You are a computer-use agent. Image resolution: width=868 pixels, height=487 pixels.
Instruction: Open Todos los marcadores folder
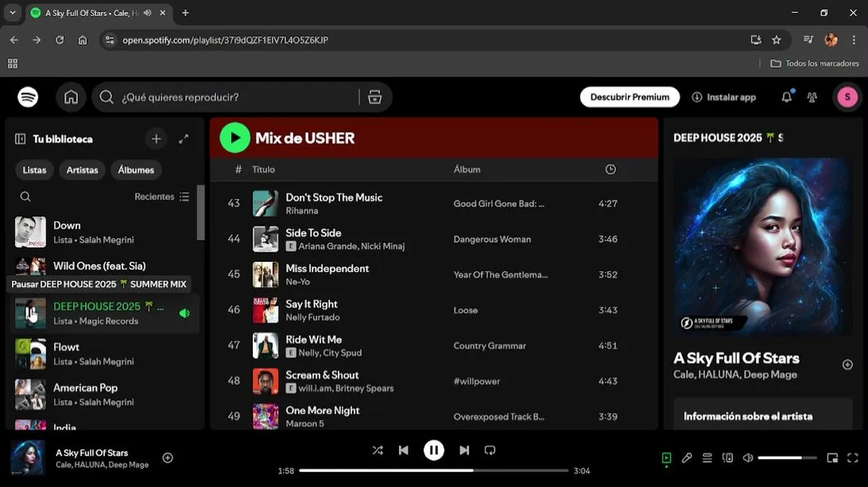point(815,64)
